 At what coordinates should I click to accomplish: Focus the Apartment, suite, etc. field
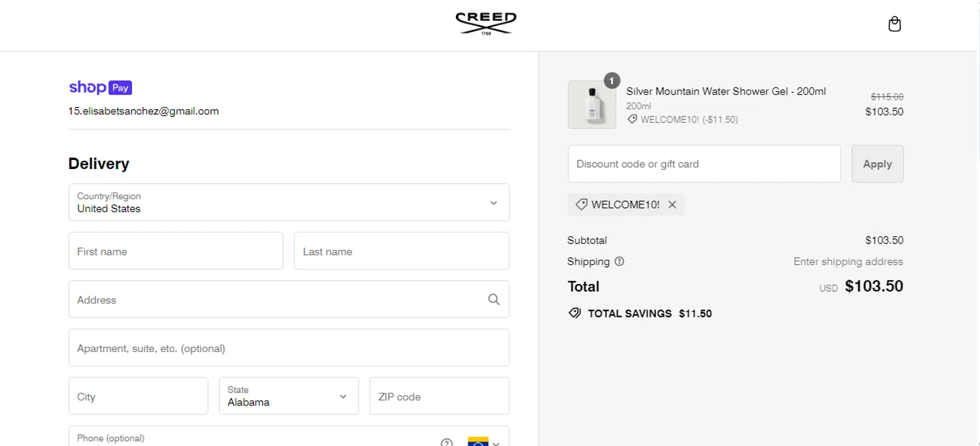(x=289, y=347)
